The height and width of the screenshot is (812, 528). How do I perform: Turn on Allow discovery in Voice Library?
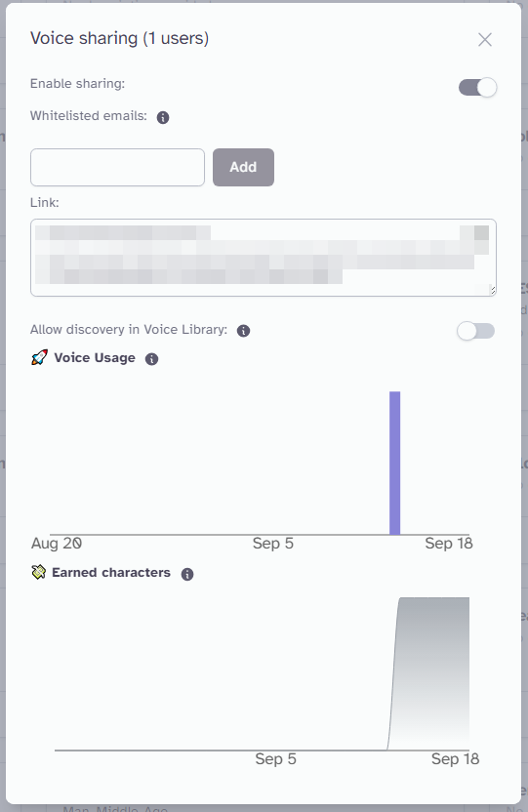pos(475,331)
